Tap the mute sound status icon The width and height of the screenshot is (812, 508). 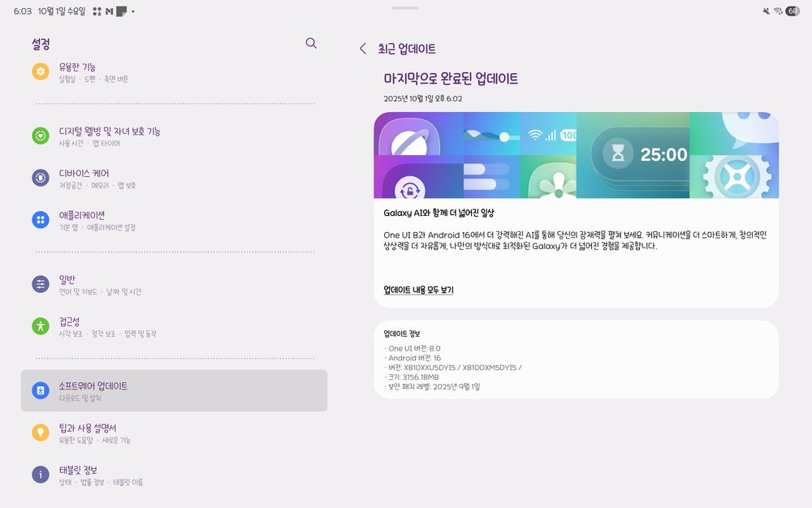tap(767, 11)
